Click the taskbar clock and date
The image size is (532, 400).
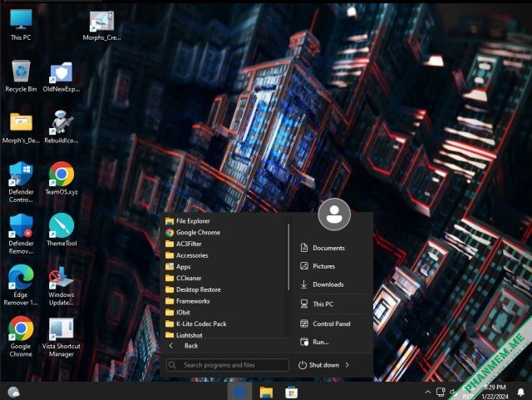point(495,392)
